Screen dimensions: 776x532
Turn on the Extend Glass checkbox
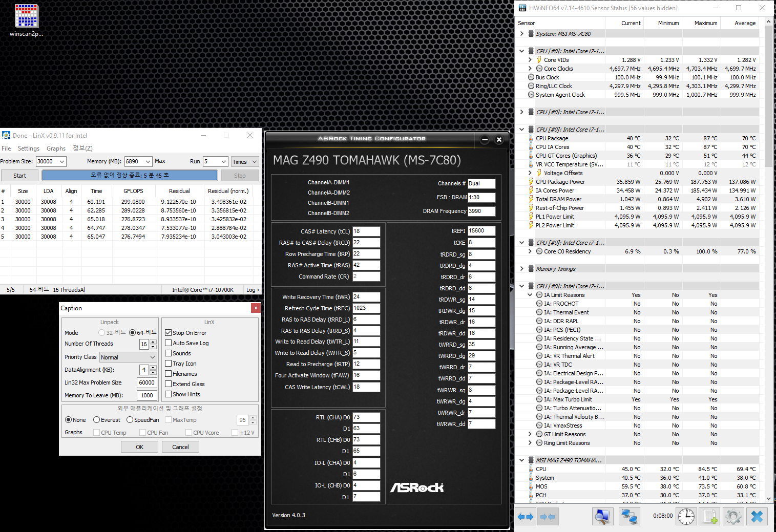point(168,384)
